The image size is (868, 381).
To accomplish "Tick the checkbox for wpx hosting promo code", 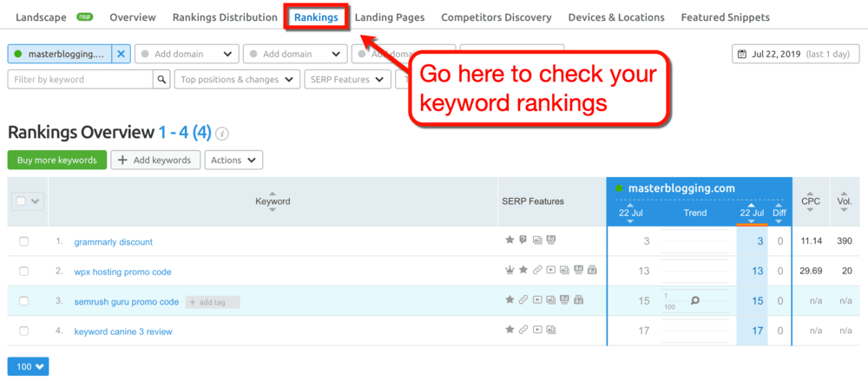I will [23, 272].
